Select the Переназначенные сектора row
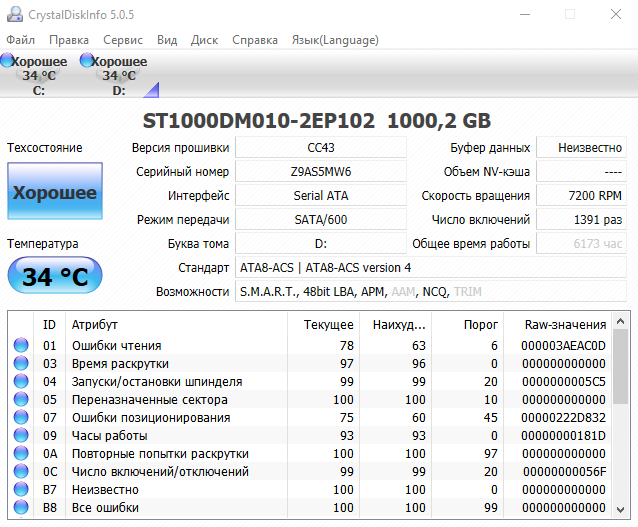This screenshot has width=638, height=527. pyautogui.click(x=310, y=399)
